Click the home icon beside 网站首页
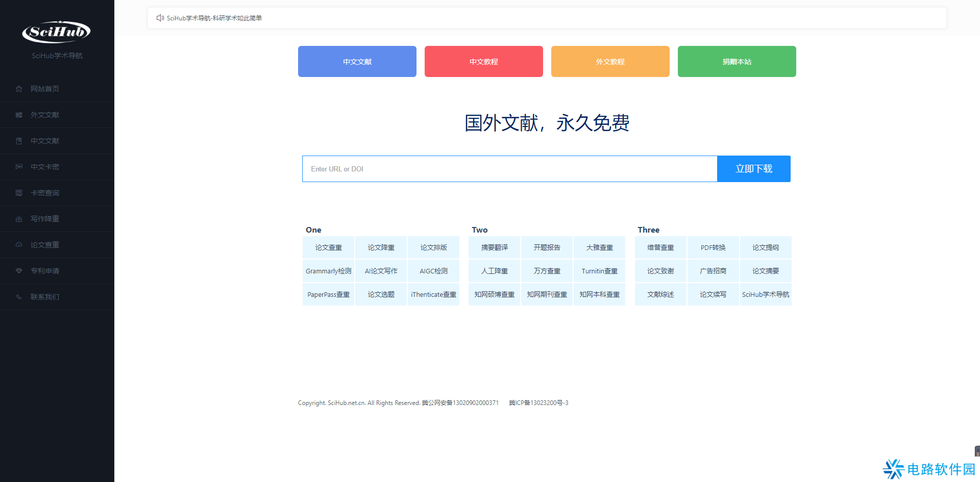980x482 pixels. (19, 89)
